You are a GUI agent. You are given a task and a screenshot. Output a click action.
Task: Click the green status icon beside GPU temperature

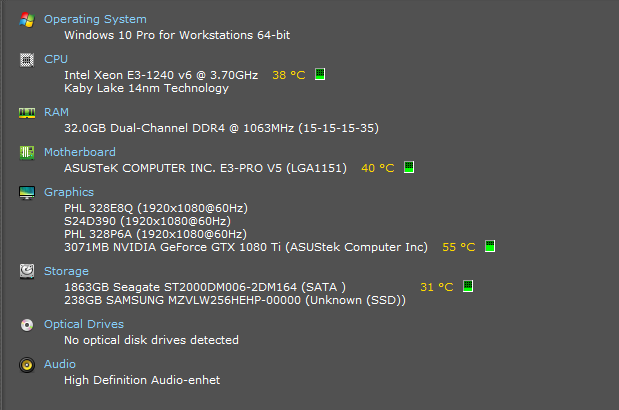click(x=490, y=246)
